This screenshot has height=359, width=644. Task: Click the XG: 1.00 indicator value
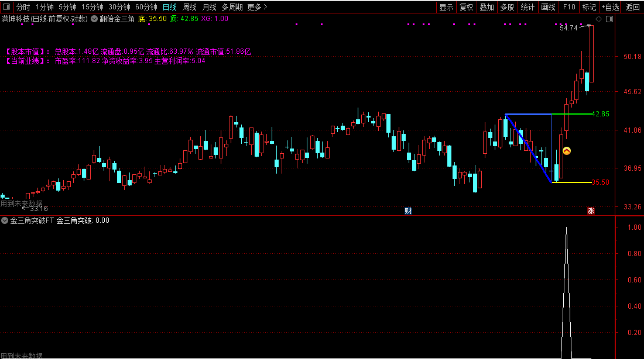click(x=214, y=19)
